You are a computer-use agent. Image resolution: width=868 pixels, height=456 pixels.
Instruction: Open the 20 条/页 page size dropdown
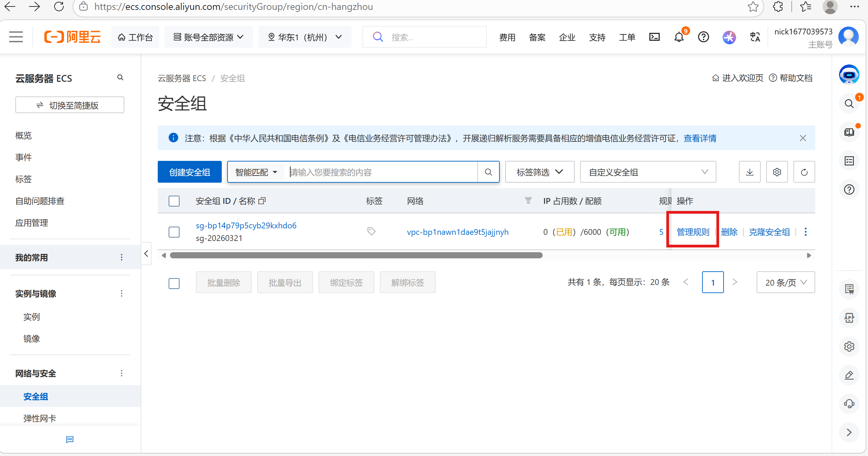pyautogui.click(x=785, y=283)
